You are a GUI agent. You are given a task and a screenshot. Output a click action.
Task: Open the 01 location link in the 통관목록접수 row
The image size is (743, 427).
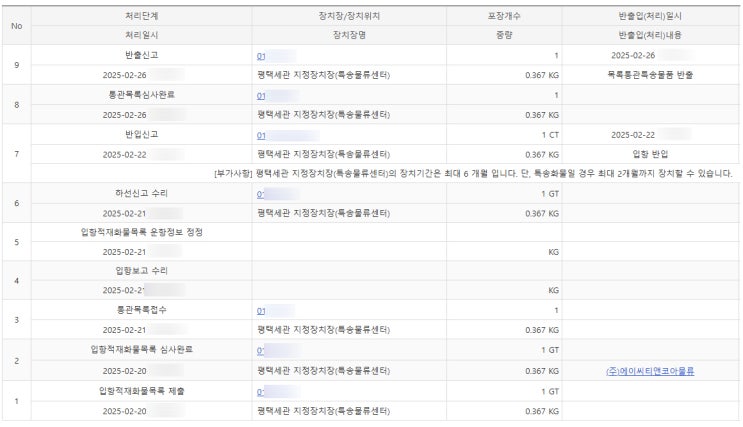click(261, 311)
